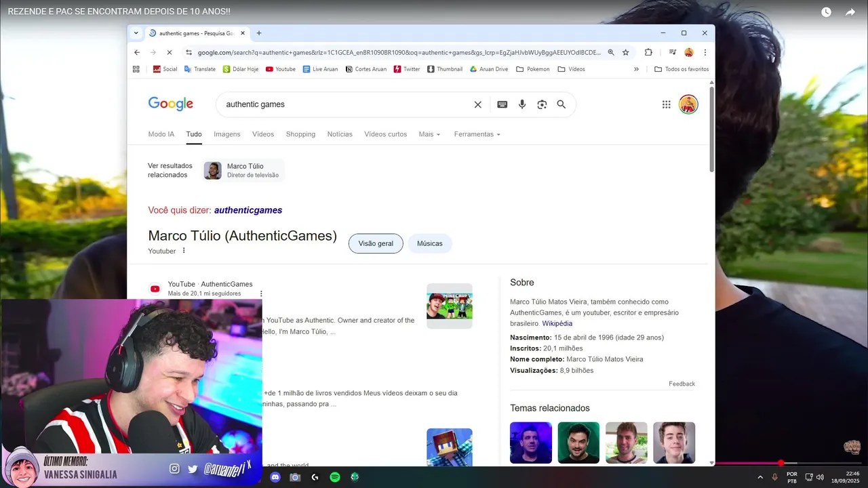
Task: Open more options beside Youtuber label
Action: click(x=184, y=251)
